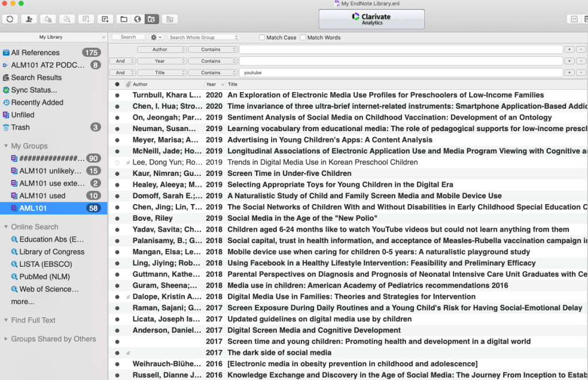588x380 pixels.
Task: Click the Search button
Action: click(x=128, y=37)
